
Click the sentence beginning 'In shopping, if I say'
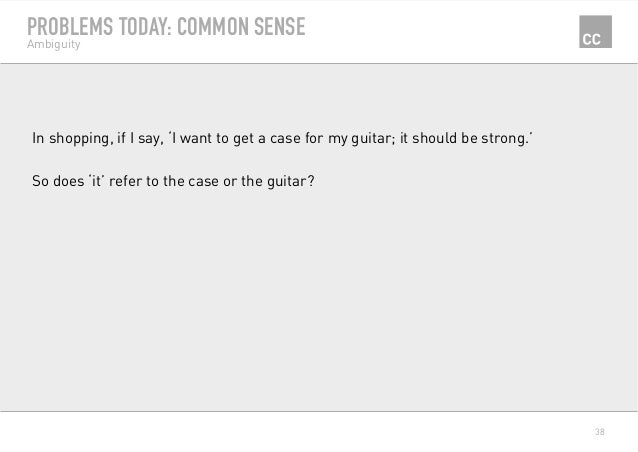(282, 138)
